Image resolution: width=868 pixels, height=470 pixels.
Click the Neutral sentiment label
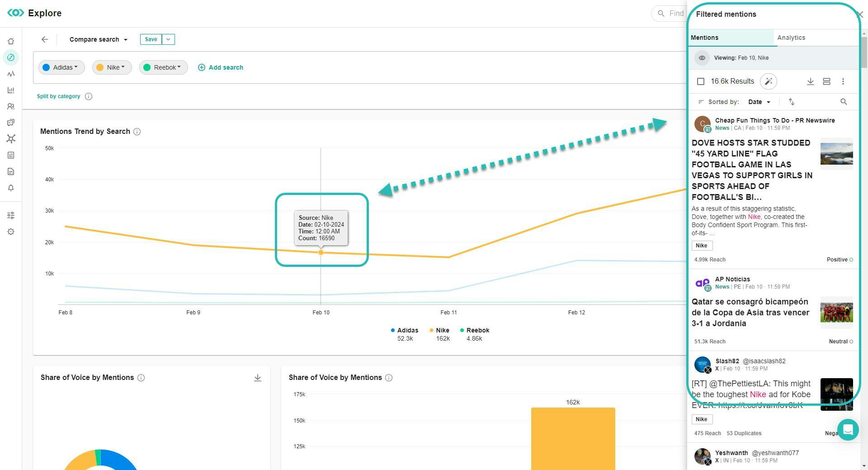840,342
